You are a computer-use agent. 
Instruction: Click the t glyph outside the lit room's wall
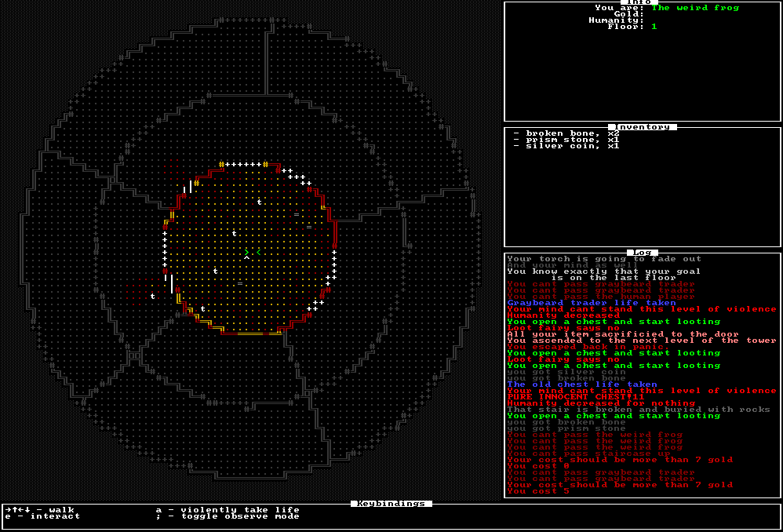pyautogui.click(x=153, y=297)
